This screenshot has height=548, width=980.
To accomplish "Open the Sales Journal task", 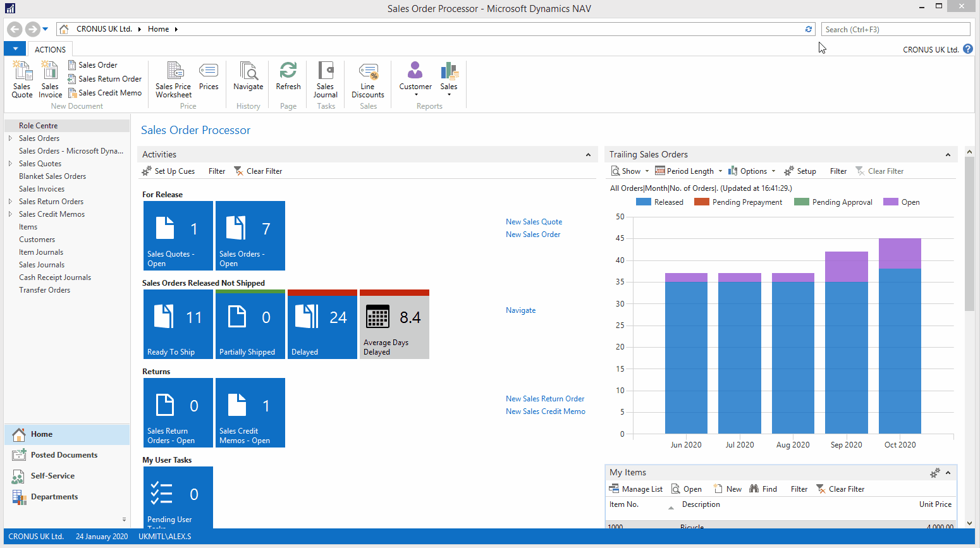I will pyautogui.click(x=326, y=80).
